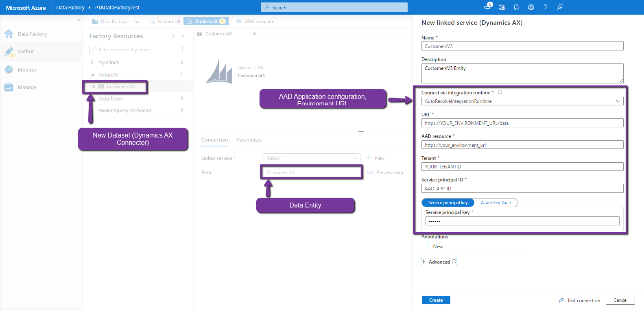The image size is (644, 310).
Task: Click the Filter resources by name box
Action: click(x=133, y=49)
